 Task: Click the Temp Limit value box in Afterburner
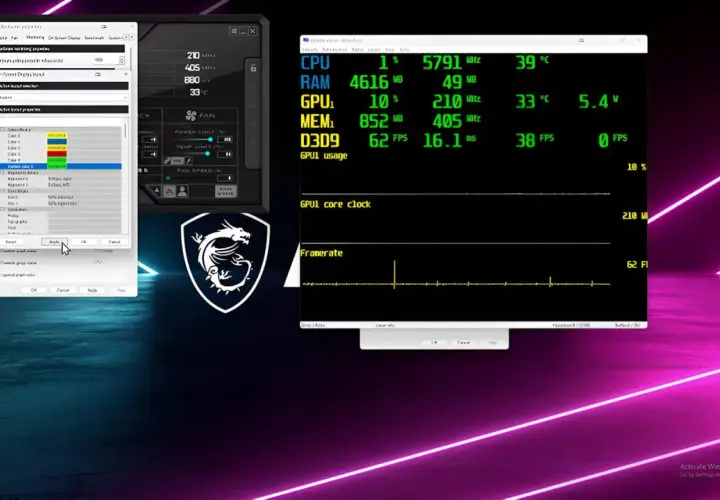(225, 154)
